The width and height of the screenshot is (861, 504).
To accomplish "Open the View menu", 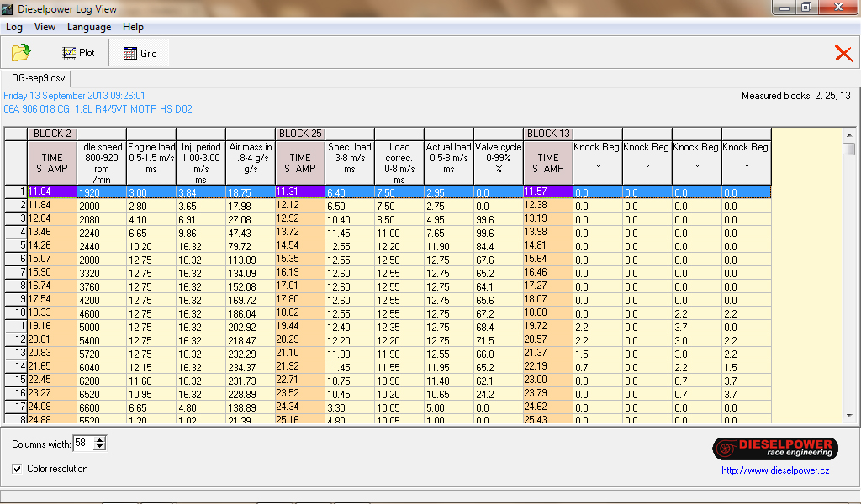I will 45,27.
